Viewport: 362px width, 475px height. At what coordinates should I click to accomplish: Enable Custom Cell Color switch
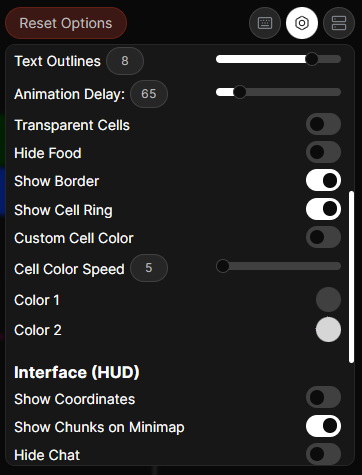(x=323, y=237)
